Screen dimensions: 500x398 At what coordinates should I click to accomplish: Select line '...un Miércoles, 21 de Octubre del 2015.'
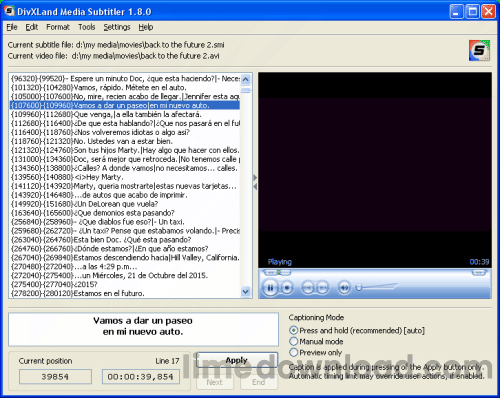tap(125, 276)
